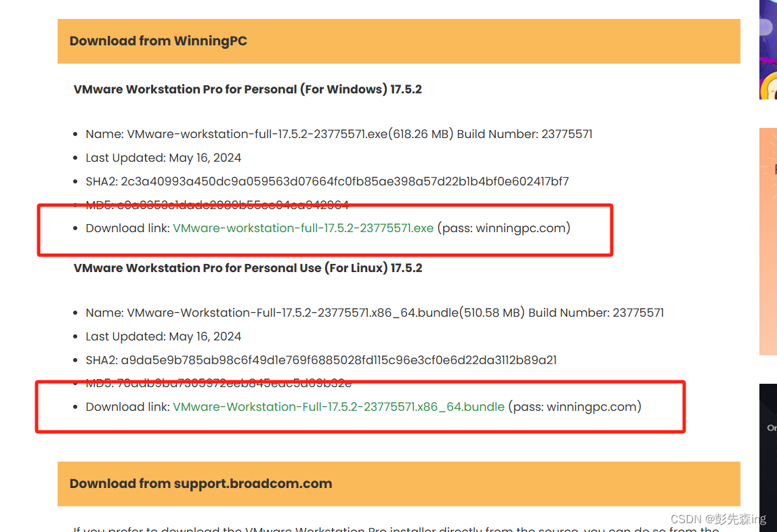Click the pass winningpc.com text beside Windows link
This screenshot has width=777, height=532.
(504, 228)
